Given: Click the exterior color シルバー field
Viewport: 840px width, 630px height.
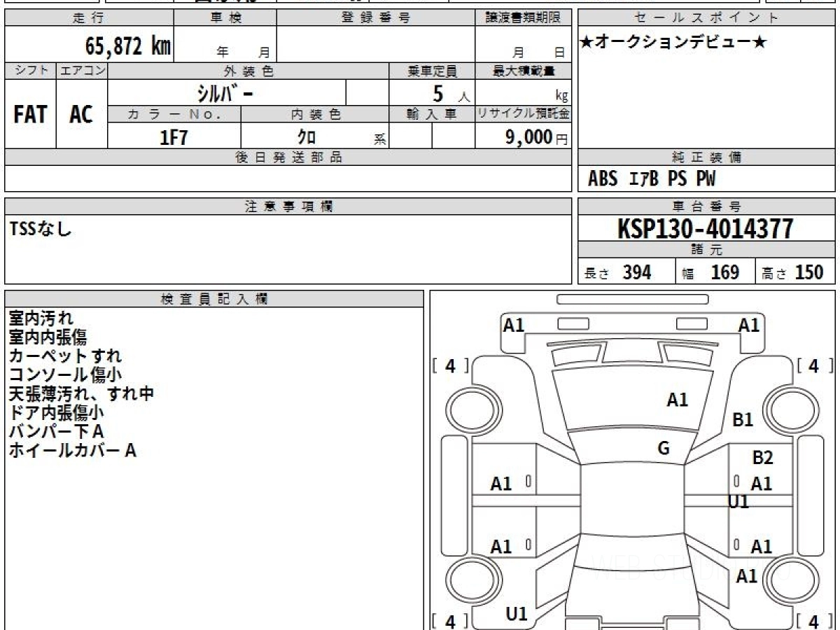Looking at the screenshot, I should 225,93.
